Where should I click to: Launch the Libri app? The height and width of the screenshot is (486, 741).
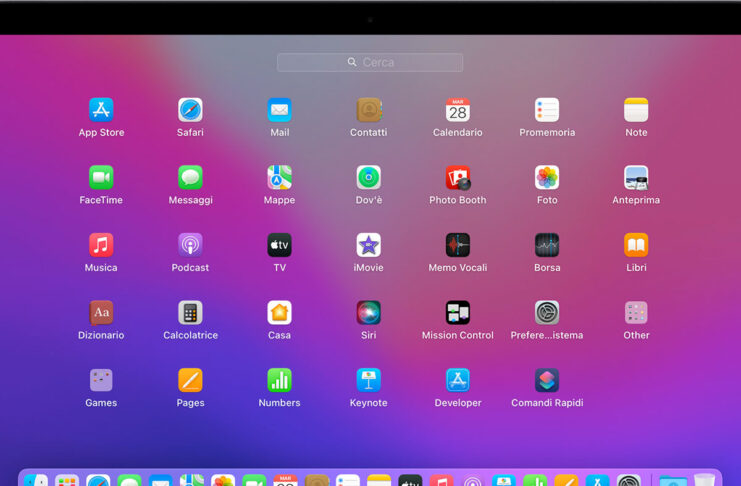pyautogui.click(x=636, y=245)
